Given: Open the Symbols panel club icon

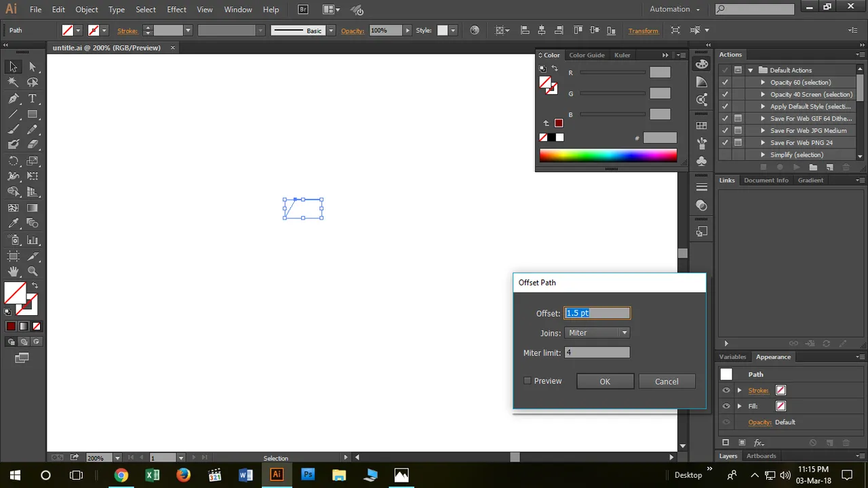Looking at the screenshot, I should pos(702,161).
